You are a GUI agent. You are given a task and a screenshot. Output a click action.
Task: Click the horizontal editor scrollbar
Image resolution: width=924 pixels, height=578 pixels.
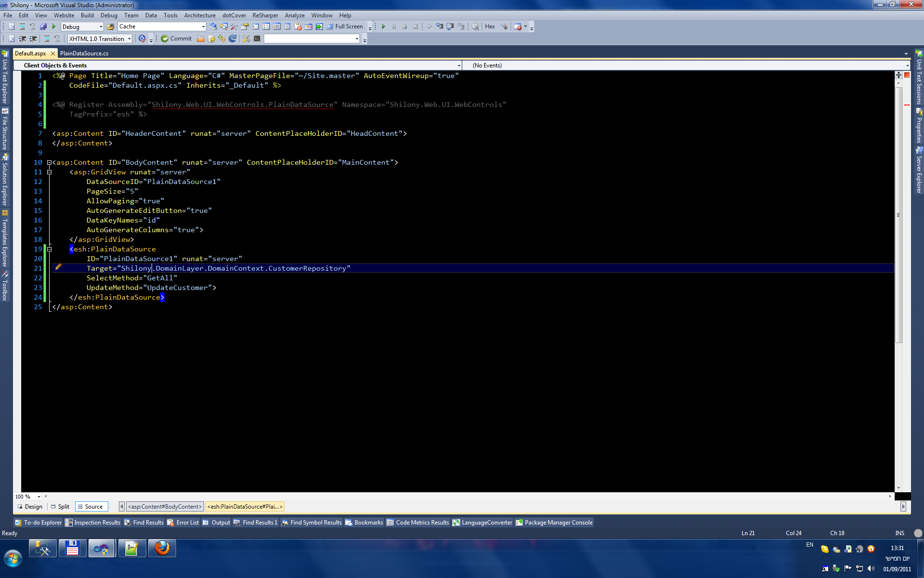coord(468,496)
